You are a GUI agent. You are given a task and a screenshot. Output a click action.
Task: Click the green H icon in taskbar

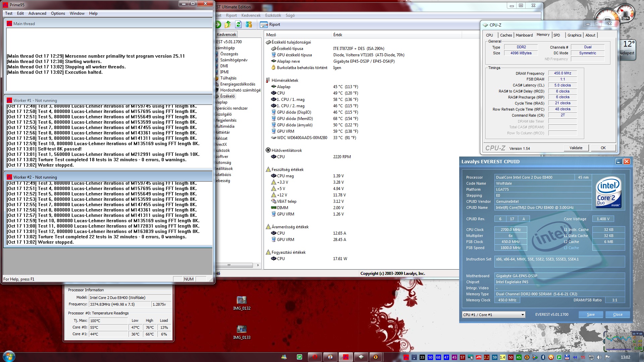click(300, 357)
